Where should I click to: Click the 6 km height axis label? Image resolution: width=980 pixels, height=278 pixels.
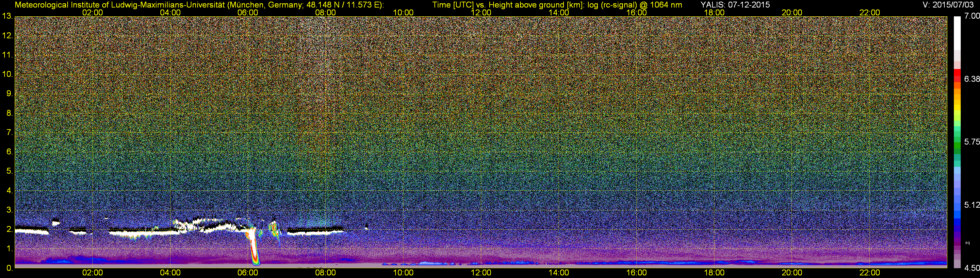pyautogui.click(x=9, y=151)
